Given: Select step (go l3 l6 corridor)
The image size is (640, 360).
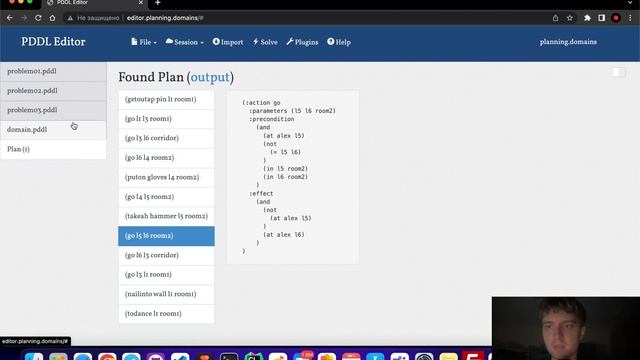Looking at the screenshot, I should coord(166,138).
